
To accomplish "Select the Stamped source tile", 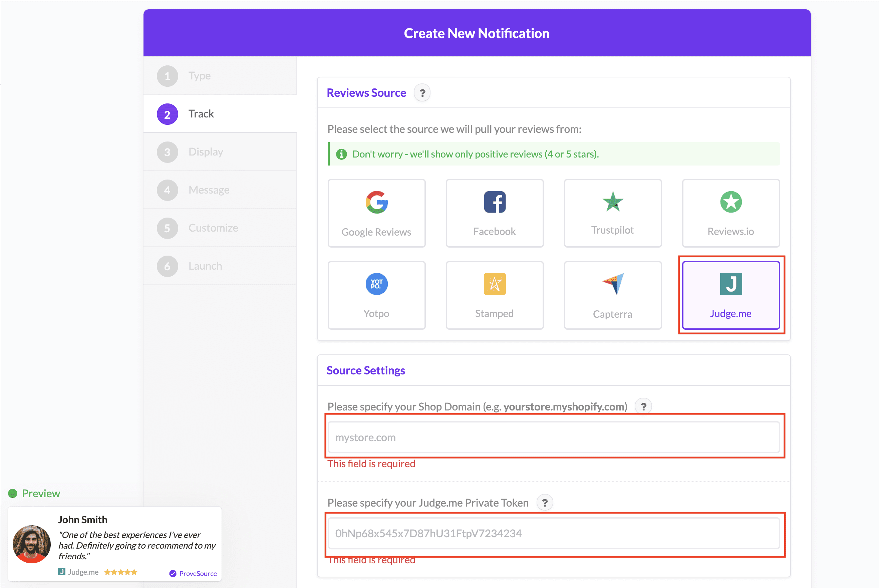I will (x=494, y=295).
